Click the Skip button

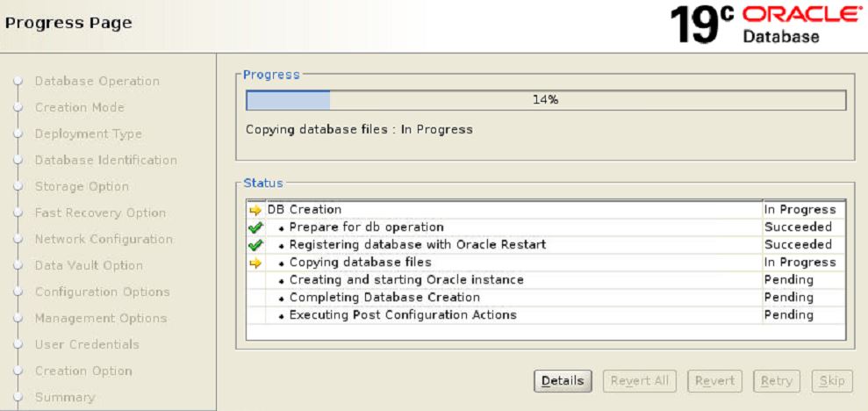831,380
